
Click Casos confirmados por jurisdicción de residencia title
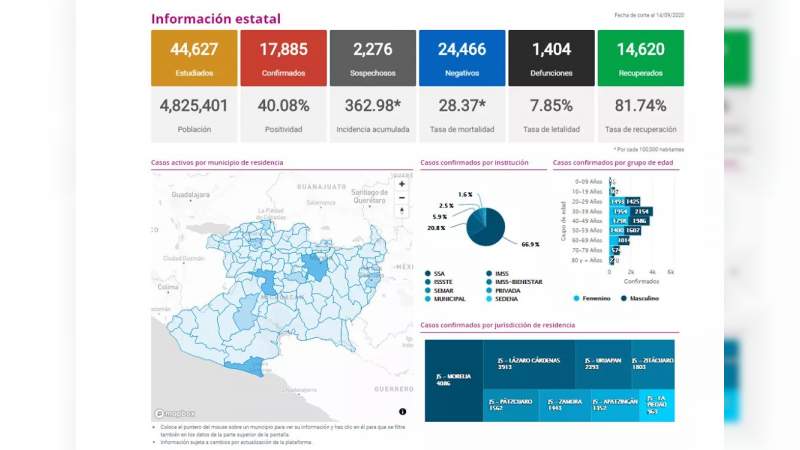click(497, 325)
